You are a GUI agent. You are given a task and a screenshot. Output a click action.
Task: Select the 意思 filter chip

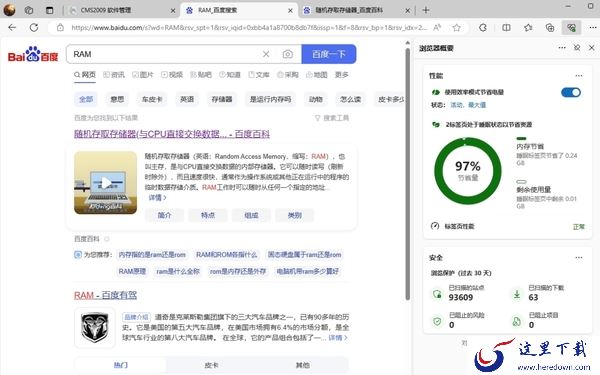117,99
